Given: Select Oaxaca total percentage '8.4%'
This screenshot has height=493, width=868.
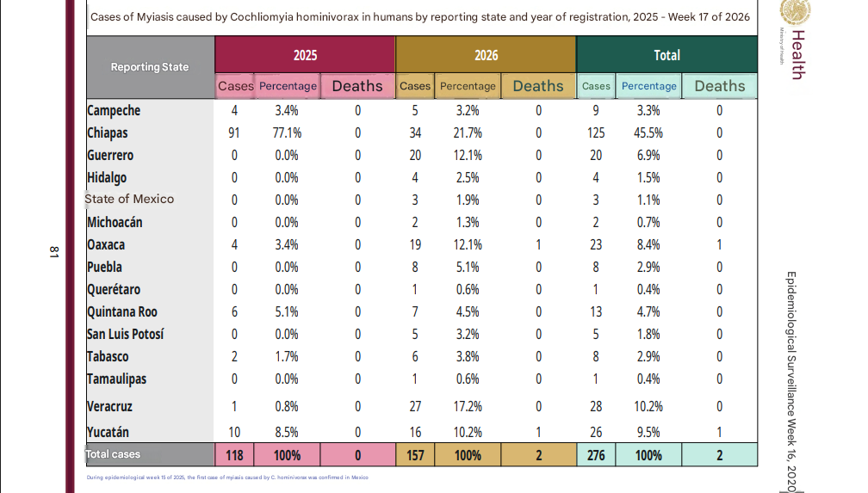Looking at the screenshot, I should point(648,244).
